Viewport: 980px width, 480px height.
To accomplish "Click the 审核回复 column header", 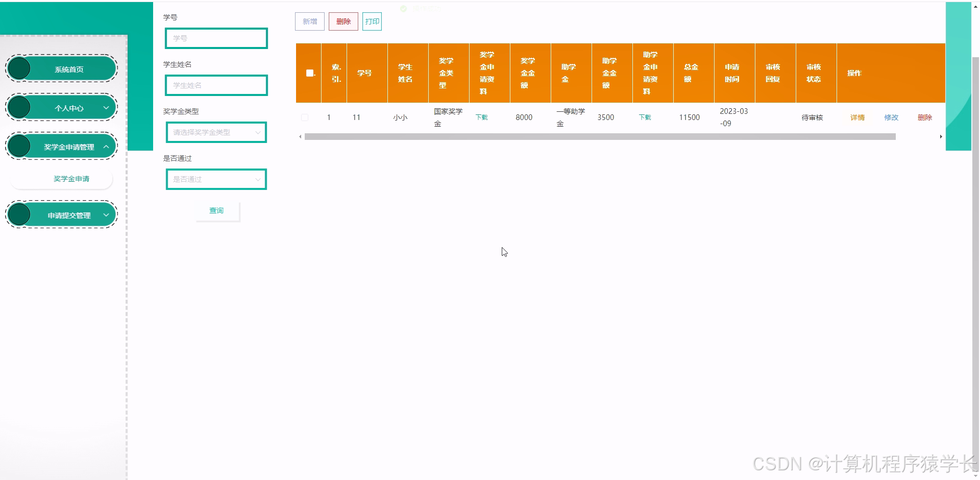I will pyautogui.click(x=775, y=73).
